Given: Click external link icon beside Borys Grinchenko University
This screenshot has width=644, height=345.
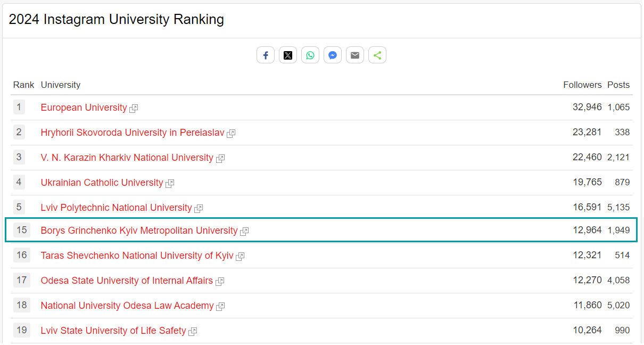Looking at the screenshot, I should (244, 231).
